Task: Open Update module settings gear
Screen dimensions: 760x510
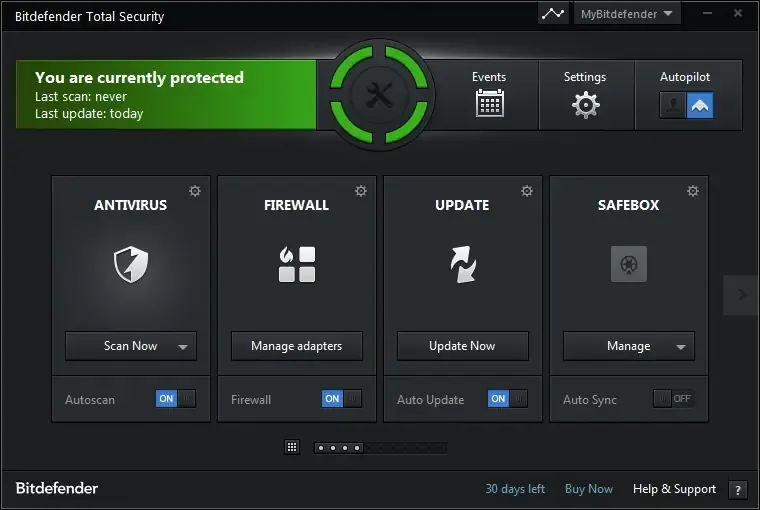Action: [x=527, y=191]
